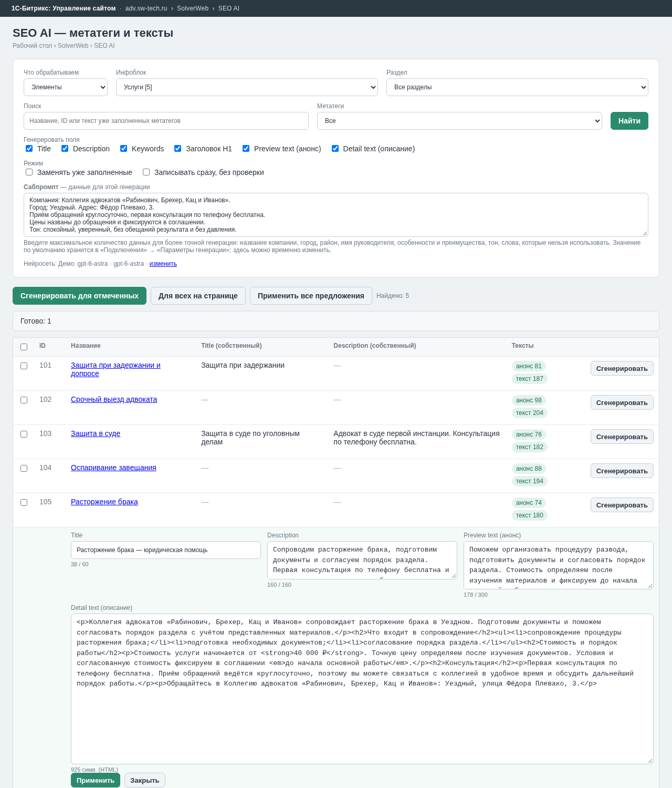Image resolution: width=672 pixels, height=788 pixels.
Task: Click Сгенерировать for row 102
Action: 622,402
